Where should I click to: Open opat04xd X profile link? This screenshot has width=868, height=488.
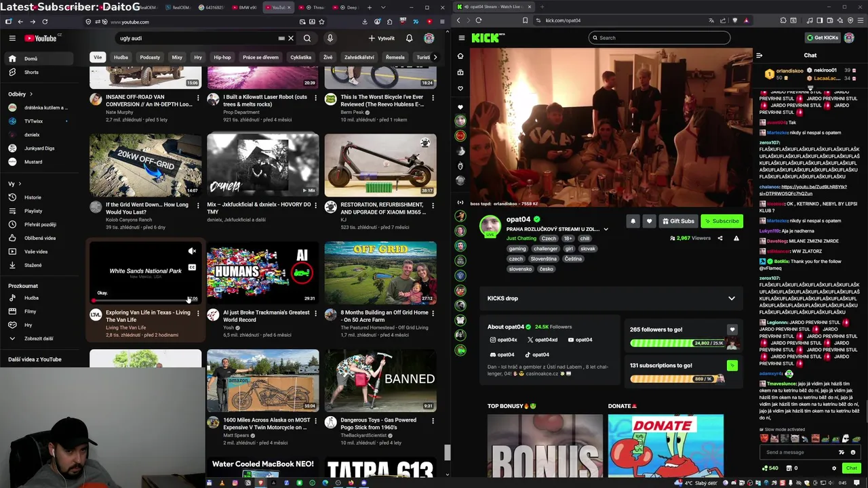point(542,340)
